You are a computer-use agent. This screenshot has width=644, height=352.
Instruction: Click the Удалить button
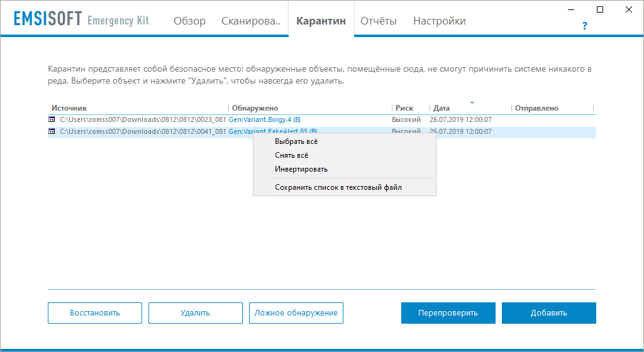click(x=196, y=313)
